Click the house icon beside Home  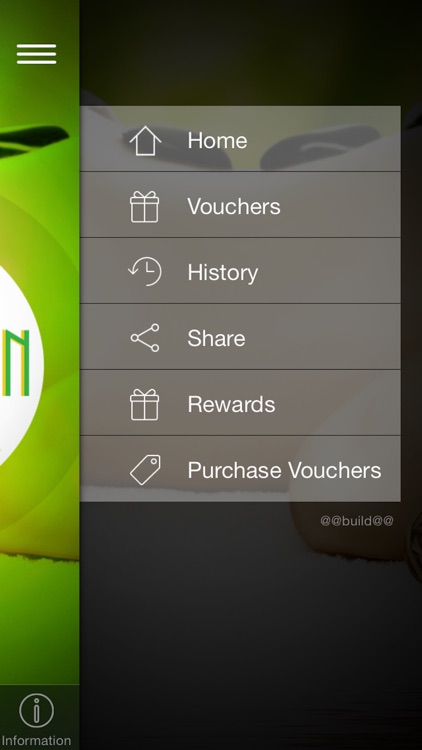click(145, 141)
